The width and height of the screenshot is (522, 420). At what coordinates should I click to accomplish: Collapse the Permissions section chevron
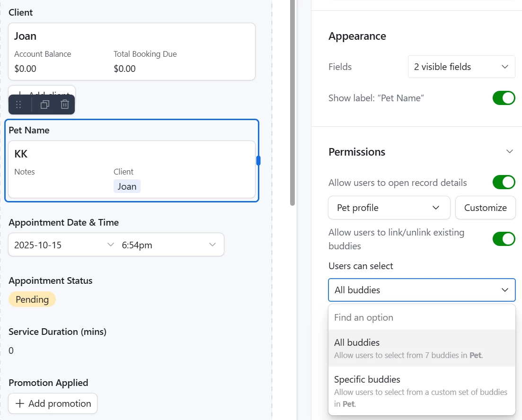click(510, 152)
